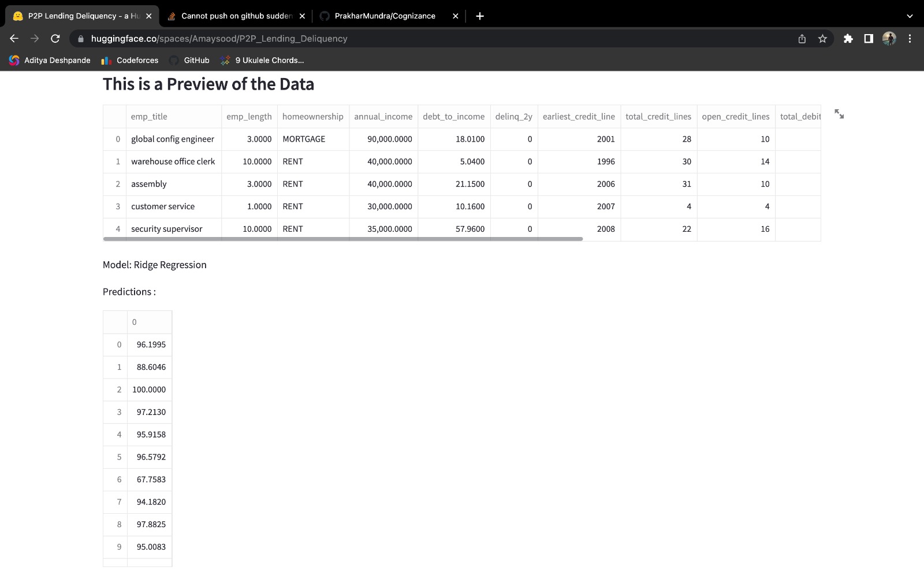Click the predictions table column header 0
The height and width of the screenshot is (578, 924).
coord(150,323)
